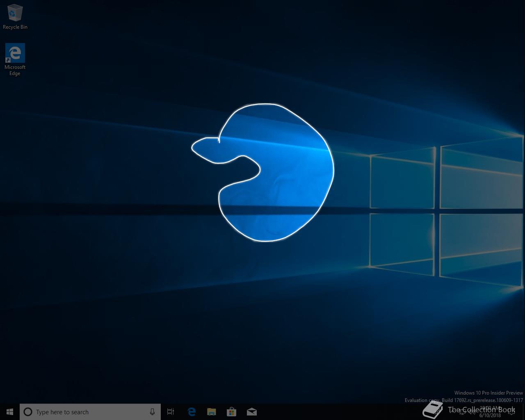Select the Microsoft Edge desktop shortcut

coord(15,59)
